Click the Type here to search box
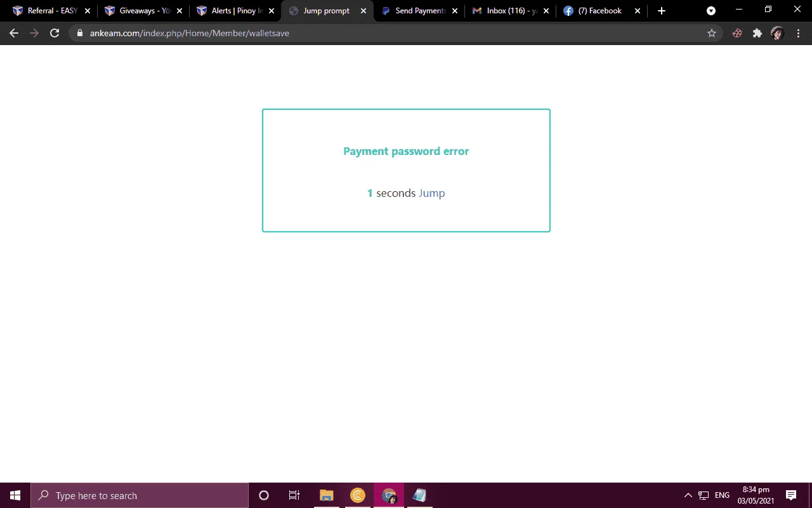Viewport: 812px width, 508px height. pyautogui.click(x=140, y=495)
